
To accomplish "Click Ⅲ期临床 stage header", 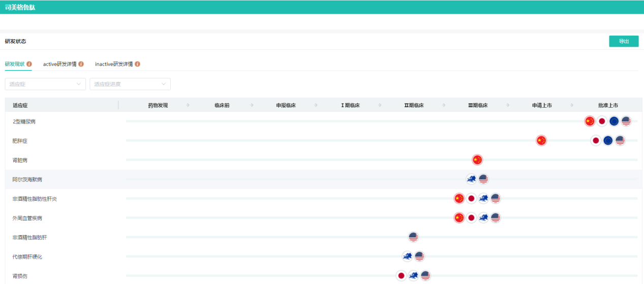I will tap(478, 105).
